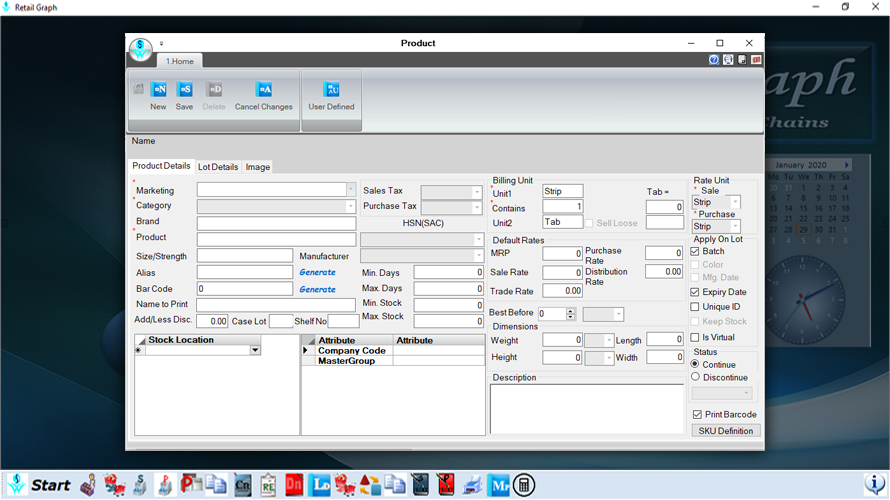Screen dimensions: 890x500
Task: Open the Sale rate unit Strip dropdown
Action: tap(735, 202)
